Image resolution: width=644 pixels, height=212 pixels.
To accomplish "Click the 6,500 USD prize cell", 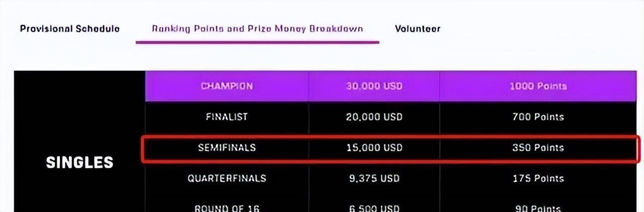I will [374, 207].
